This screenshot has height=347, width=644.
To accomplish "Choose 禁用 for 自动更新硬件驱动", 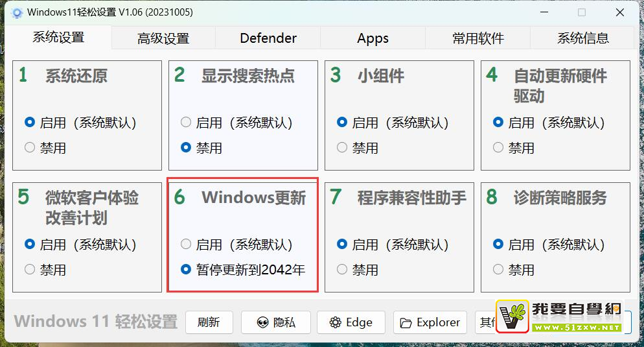I will coord(498,148).
